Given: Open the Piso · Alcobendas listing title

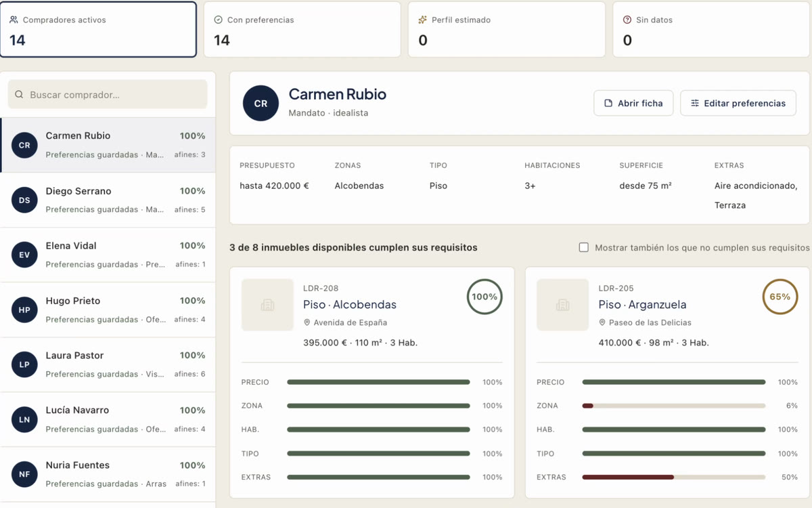Looking at the screenshot, I should (x=350, y=305).
